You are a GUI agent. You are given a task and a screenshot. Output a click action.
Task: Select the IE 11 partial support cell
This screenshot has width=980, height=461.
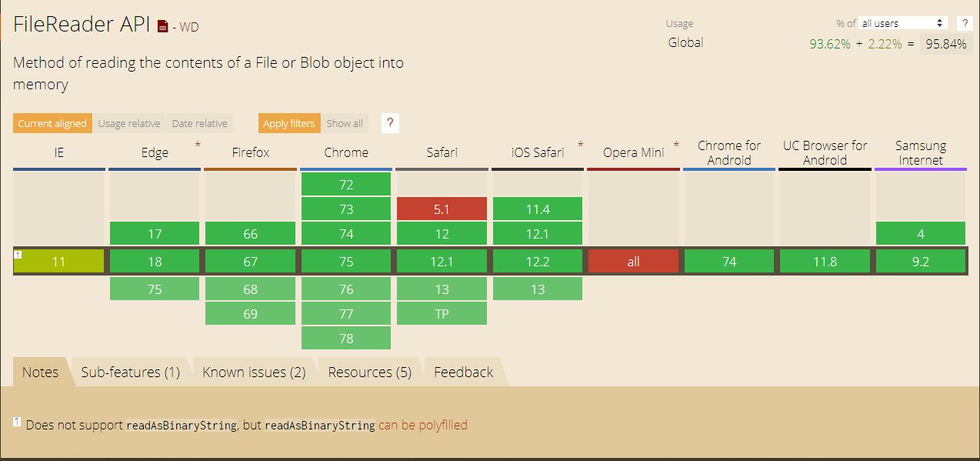click(59, 262)
